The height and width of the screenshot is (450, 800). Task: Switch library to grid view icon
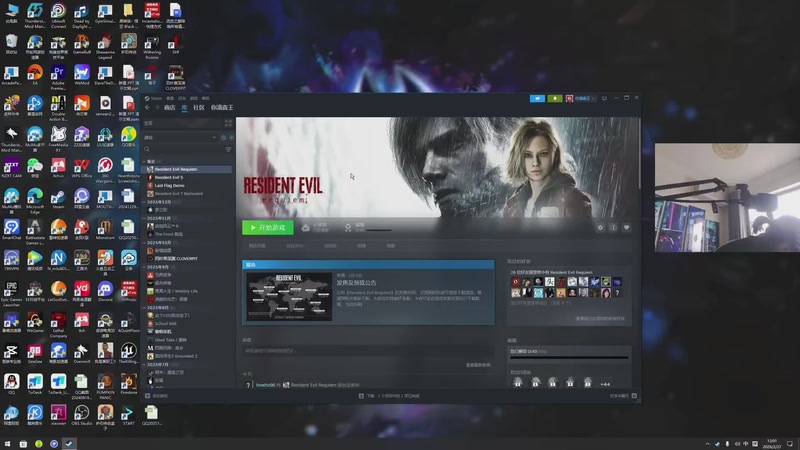(228, 123)
